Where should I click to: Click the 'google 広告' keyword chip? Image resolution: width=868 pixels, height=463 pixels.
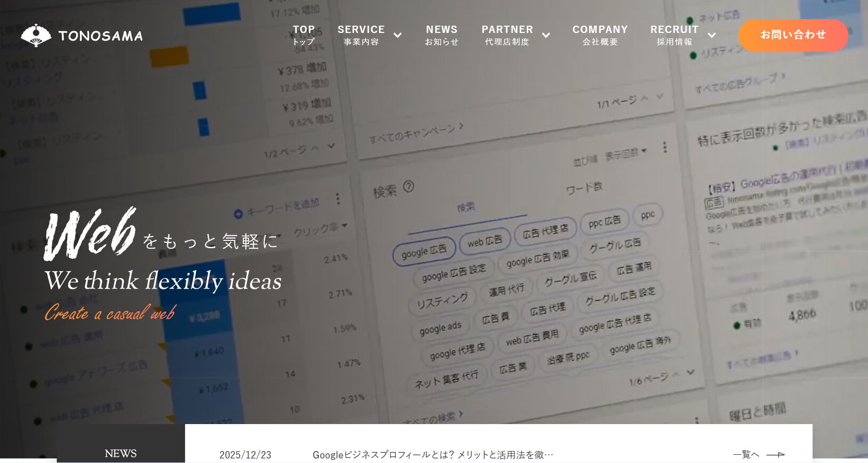click(424, 251)
